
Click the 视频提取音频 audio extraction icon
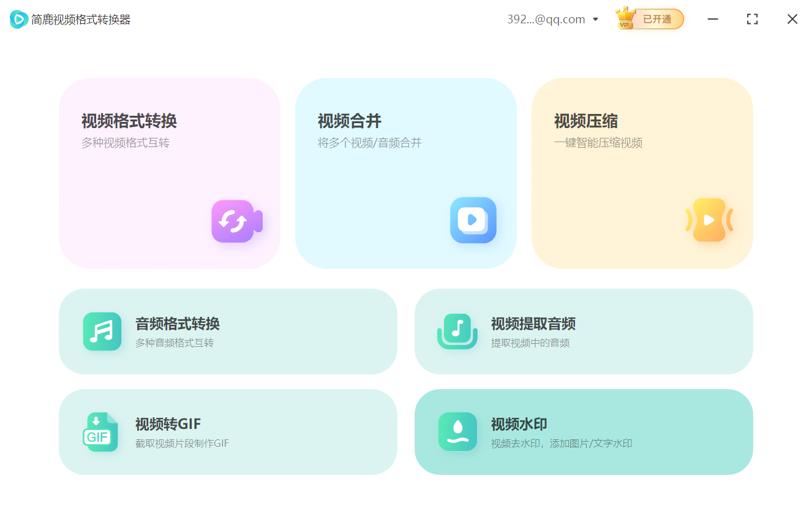pyautogui.click(x=457, y=332)
